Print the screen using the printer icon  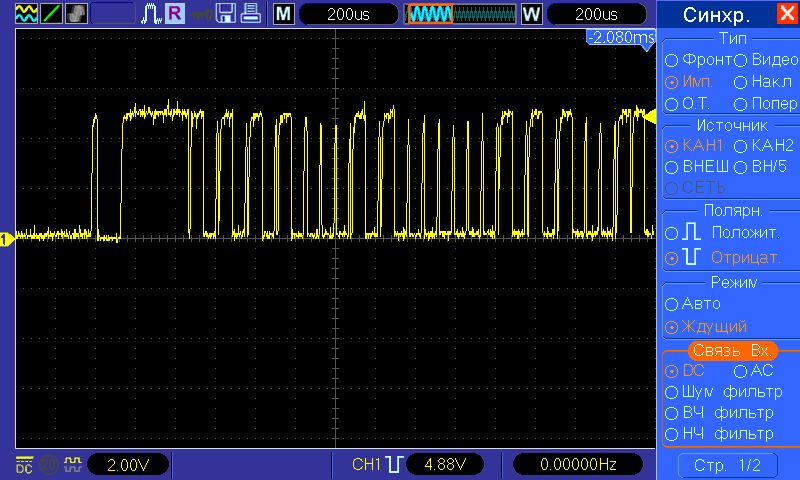251,13
